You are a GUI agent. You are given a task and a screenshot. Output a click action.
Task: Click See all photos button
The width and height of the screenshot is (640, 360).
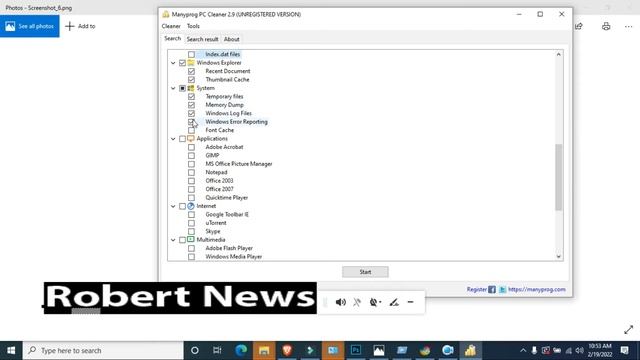(29, 26)
